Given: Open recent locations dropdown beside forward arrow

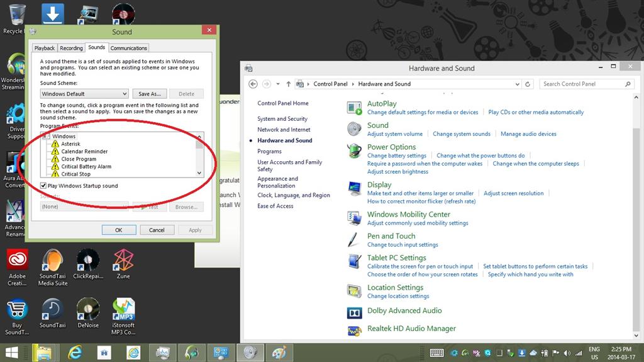Looking at the screenshot, I should tap(277, 84).
